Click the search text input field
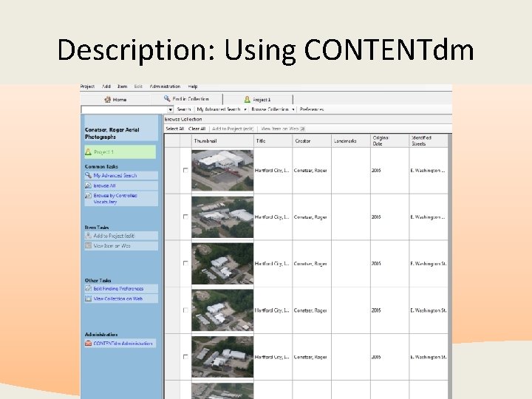The image size is (532, 399). tap(125, 109)
